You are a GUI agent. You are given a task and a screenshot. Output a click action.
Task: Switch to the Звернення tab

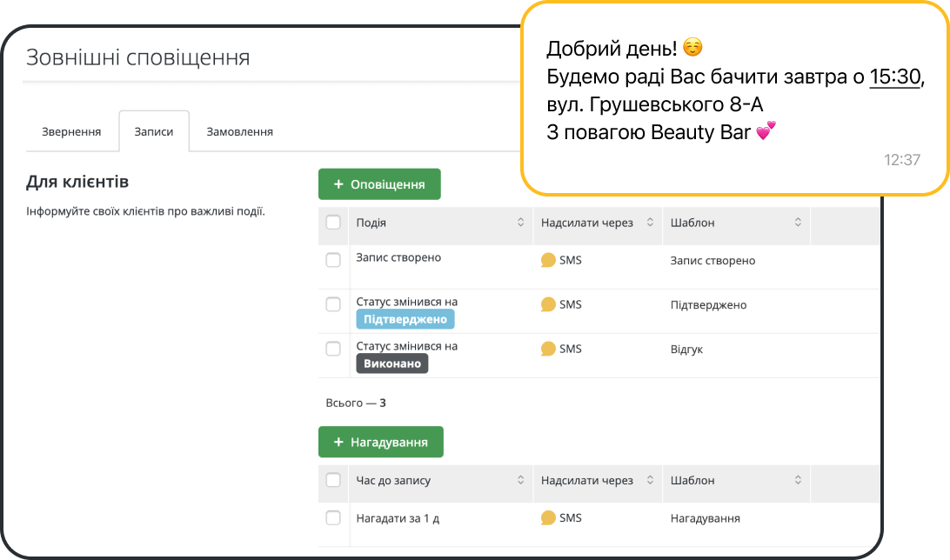coord(72,130)
